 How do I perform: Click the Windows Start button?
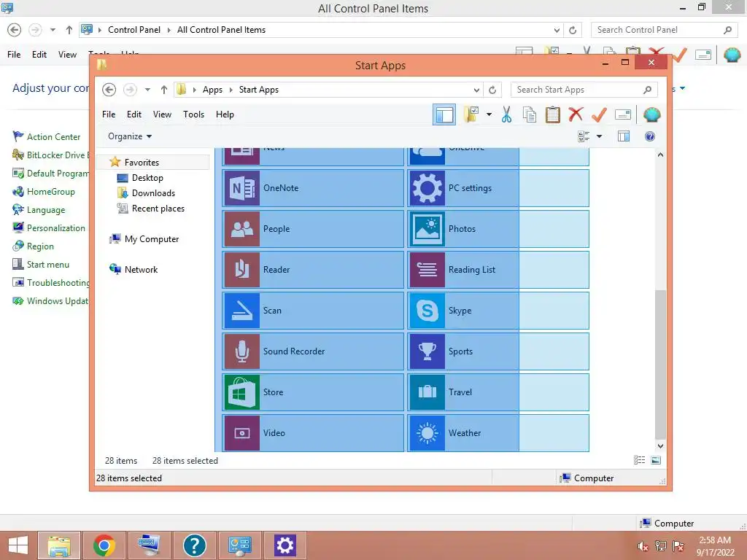pos(18,545)
